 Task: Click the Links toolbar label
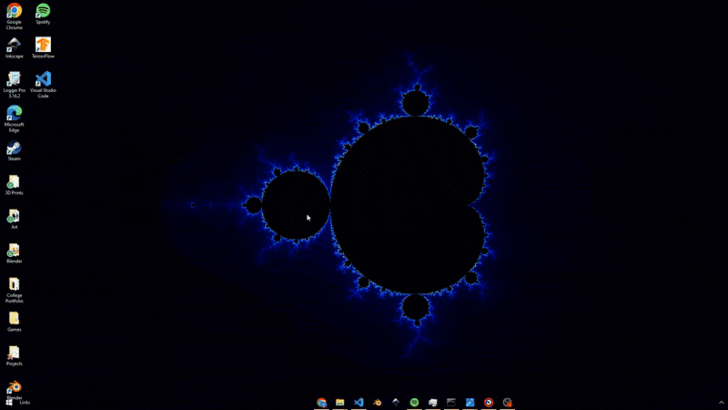[25, 403]
